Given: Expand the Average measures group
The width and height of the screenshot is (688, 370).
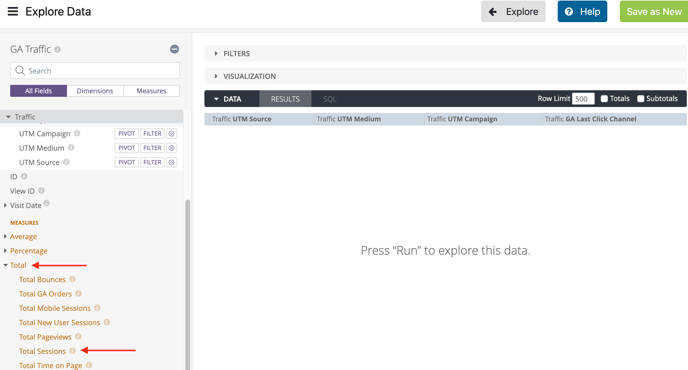Looking at the screenshot, I should 5,237.
